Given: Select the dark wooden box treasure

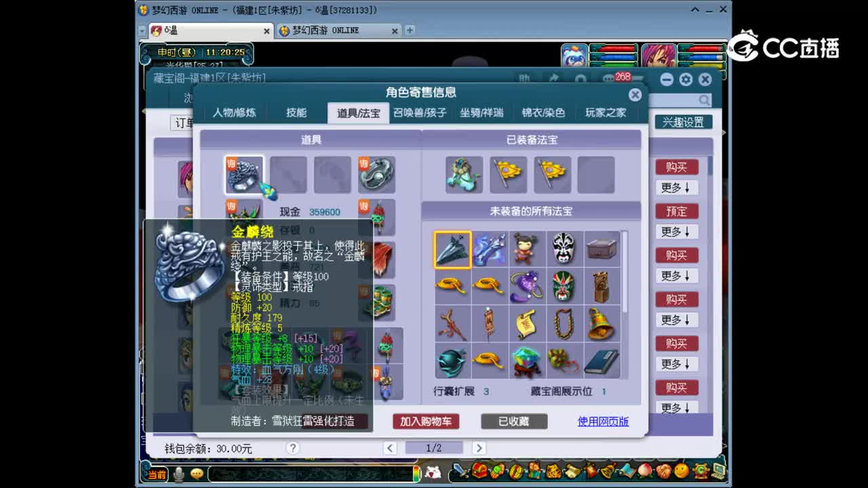Looking at the screenshot, I should tap(601, 249).
